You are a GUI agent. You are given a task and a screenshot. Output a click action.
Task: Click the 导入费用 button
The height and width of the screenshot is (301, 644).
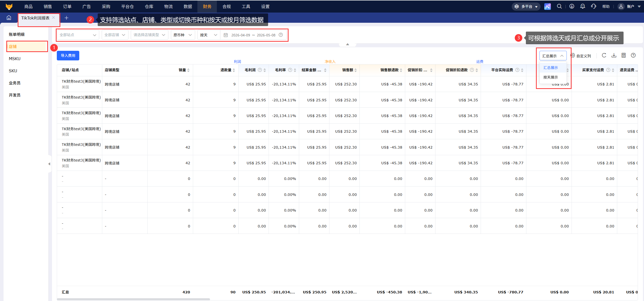(x=68, y=56)
